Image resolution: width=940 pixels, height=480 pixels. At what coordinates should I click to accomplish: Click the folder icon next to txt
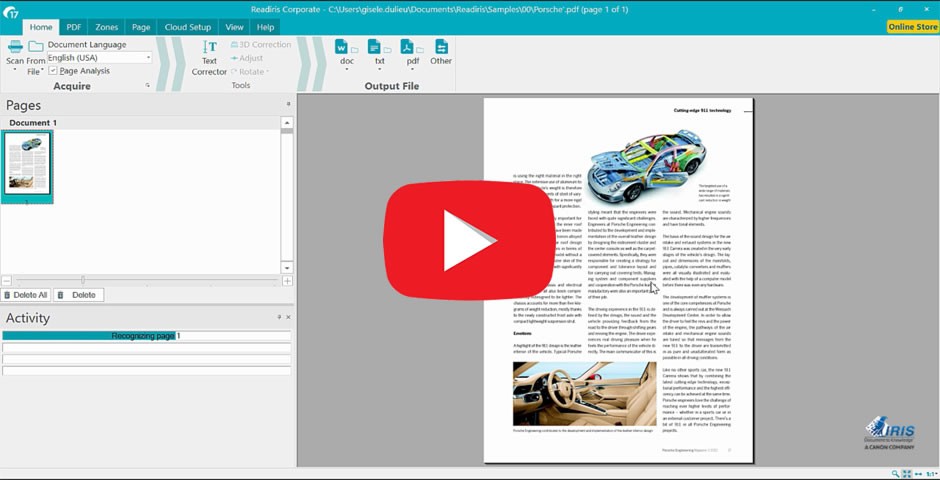(387, 50)
